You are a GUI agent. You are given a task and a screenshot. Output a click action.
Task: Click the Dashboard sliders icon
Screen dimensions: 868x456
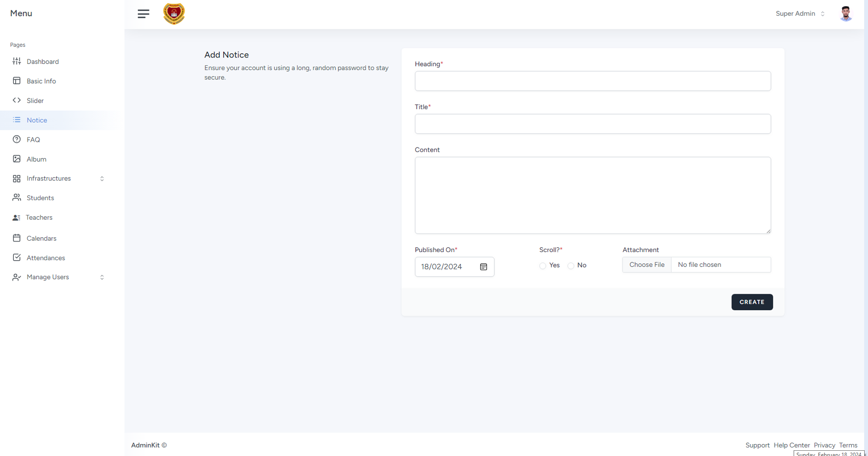[x=17, y=61]
